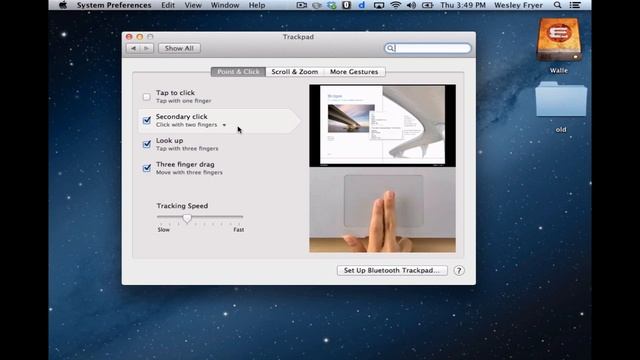
Task: Open the AirPlay display menu icon
Action: pyautogui.click(x=379, y=5)
